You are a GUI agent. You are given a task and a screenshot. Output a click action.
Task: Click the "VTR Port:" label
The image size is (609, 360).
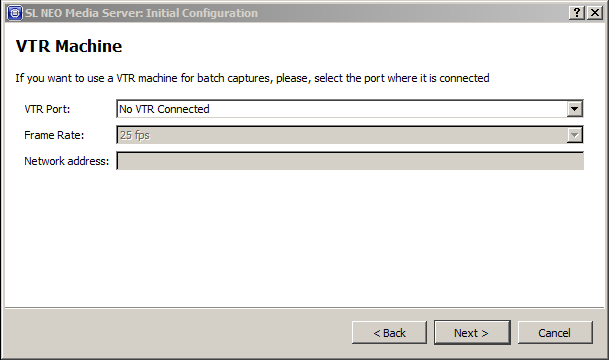click(x=47, y=109)
